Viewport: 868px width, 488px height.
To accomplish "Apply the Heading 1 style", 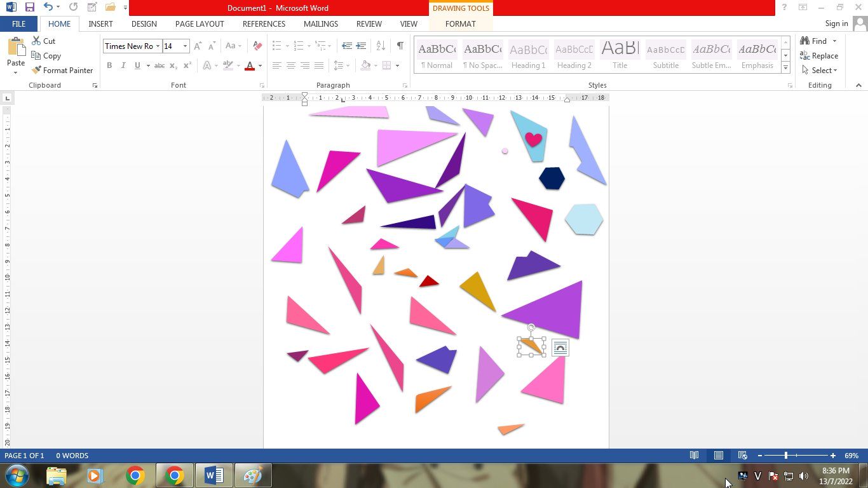I will click(x=528, y=55).
